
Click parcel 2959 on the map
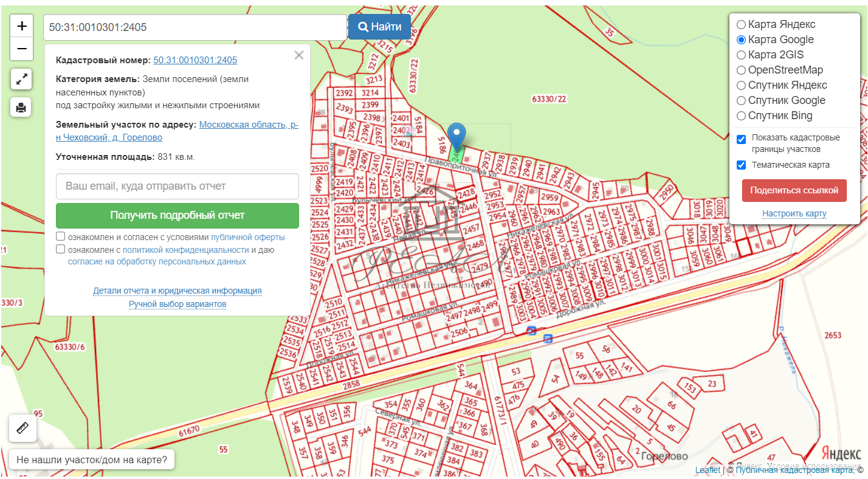(549, 198)
